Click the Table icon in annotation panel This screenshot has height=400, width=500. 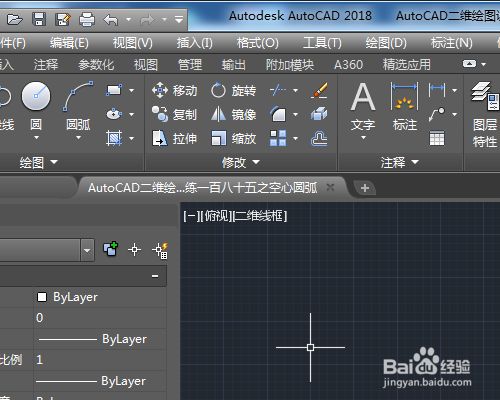[437, 138]
